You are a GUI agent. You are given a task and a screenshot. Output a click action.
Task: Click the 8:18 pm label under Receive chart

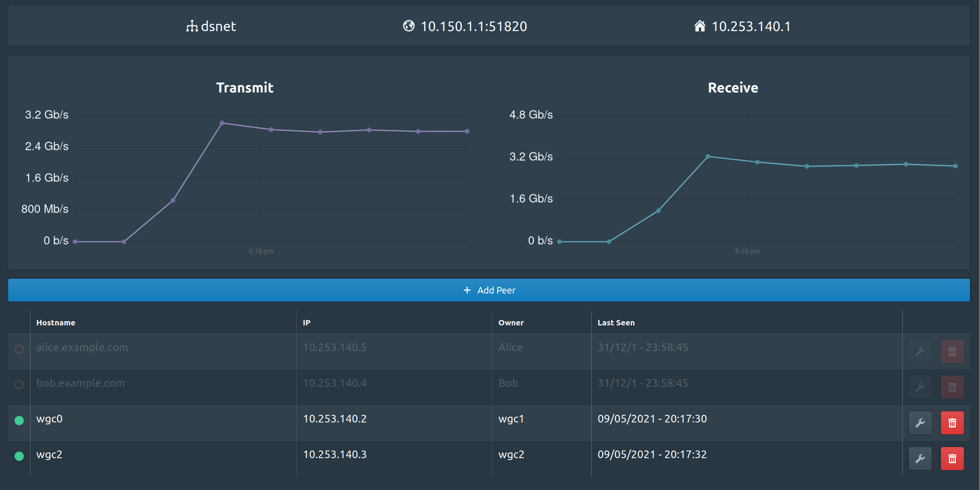pos(747,251)
